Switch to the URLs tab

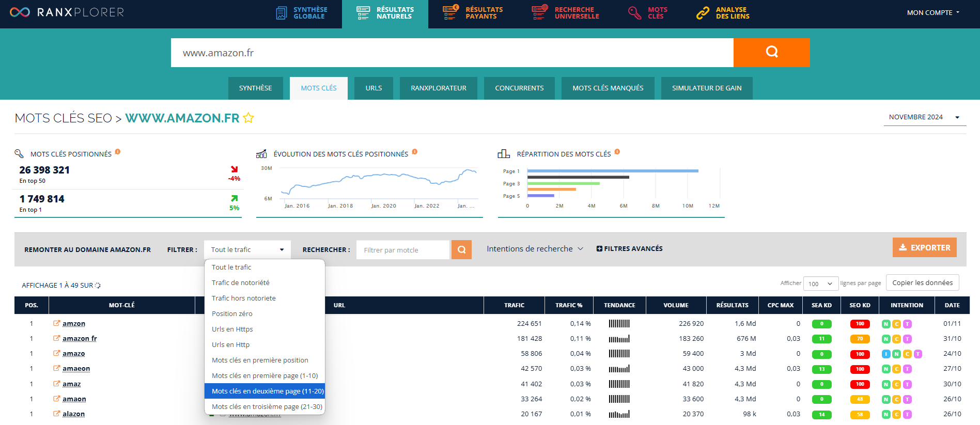374,88
